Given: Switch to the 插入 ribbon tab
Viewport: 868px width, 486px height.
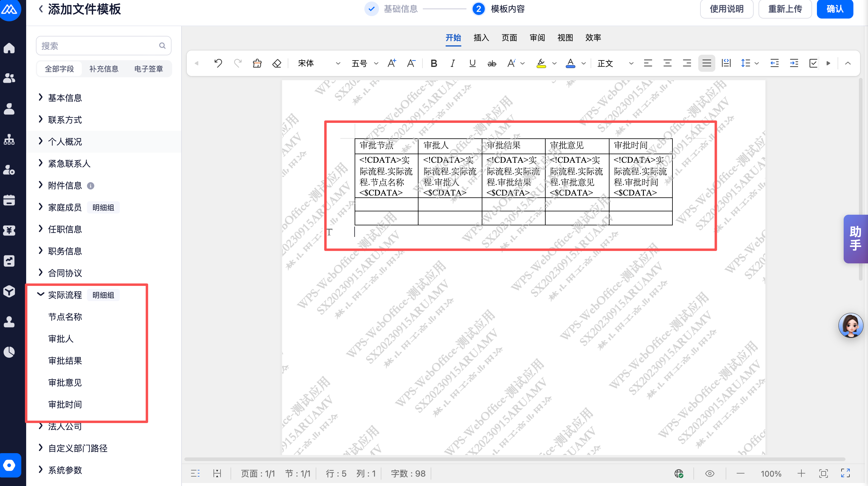Looking at the screenshot, I should coord(481,37).
